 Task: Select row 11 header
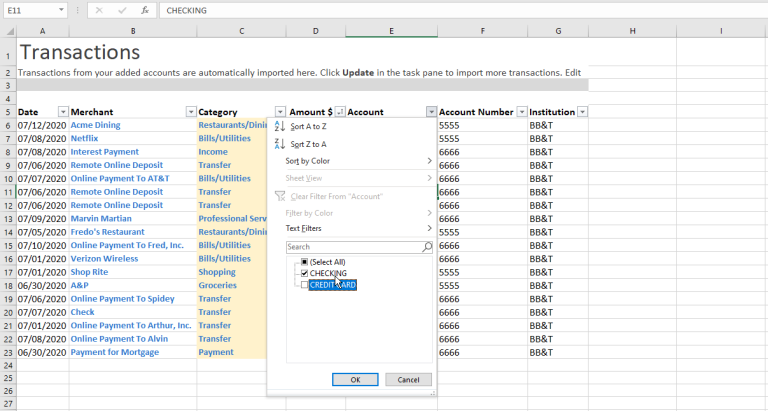pos(8,192)
